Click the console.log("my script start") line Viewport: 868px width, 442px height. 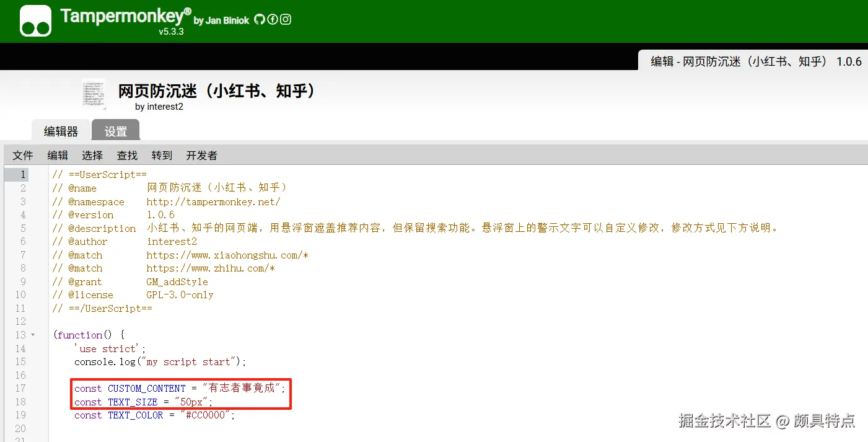160,361
